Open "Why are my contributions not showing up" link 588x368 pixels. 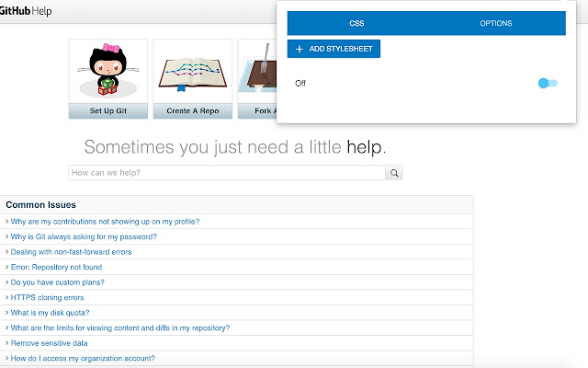click(105, 222)
